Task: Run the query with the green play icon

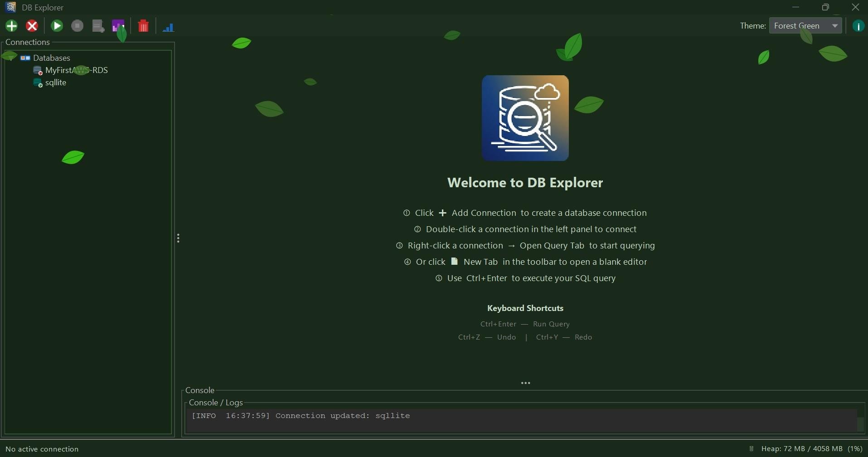Action: click(57, 26)
